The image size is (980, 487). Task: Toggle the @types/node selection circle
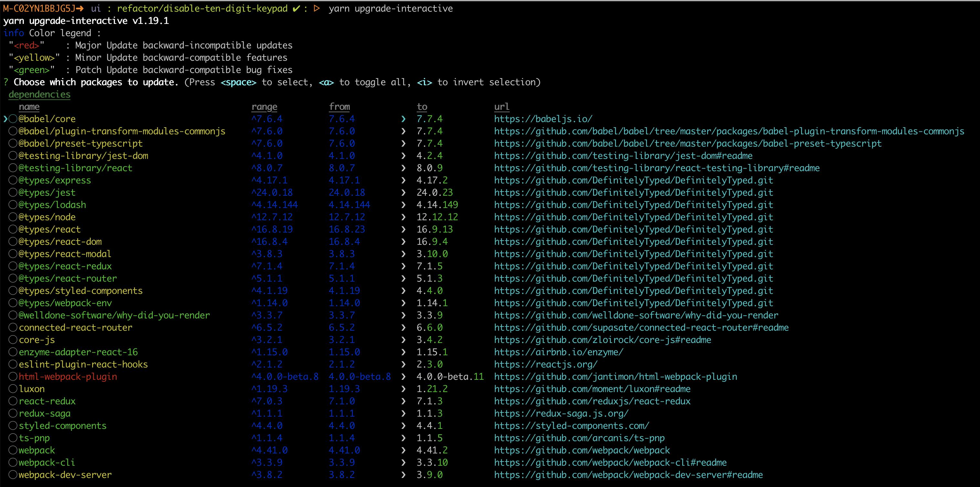coord(13,217)
